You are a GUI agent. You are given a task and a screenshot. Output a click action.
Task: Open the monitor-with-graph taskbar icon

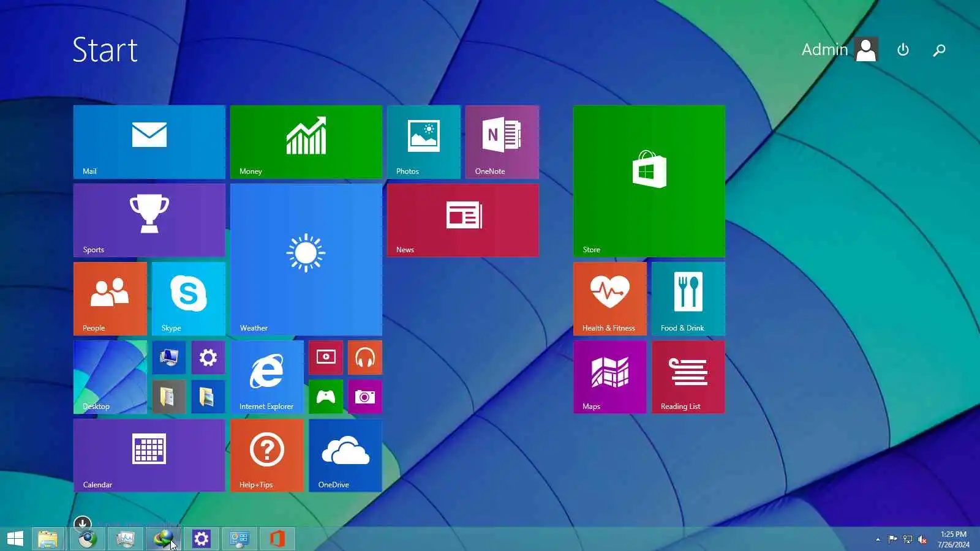pos(125,539)
